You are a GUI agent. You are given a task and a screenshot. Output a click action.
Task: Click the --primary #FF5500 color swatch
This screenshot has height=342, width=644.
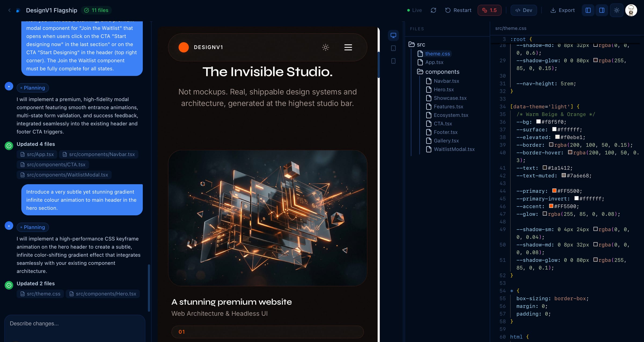(554, 191)
